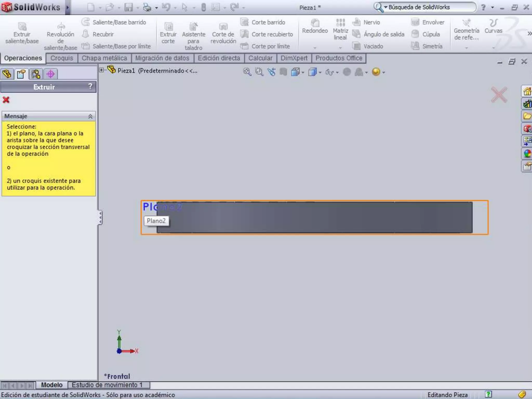Open the Appearances color ball in task pane

(527, 154)
